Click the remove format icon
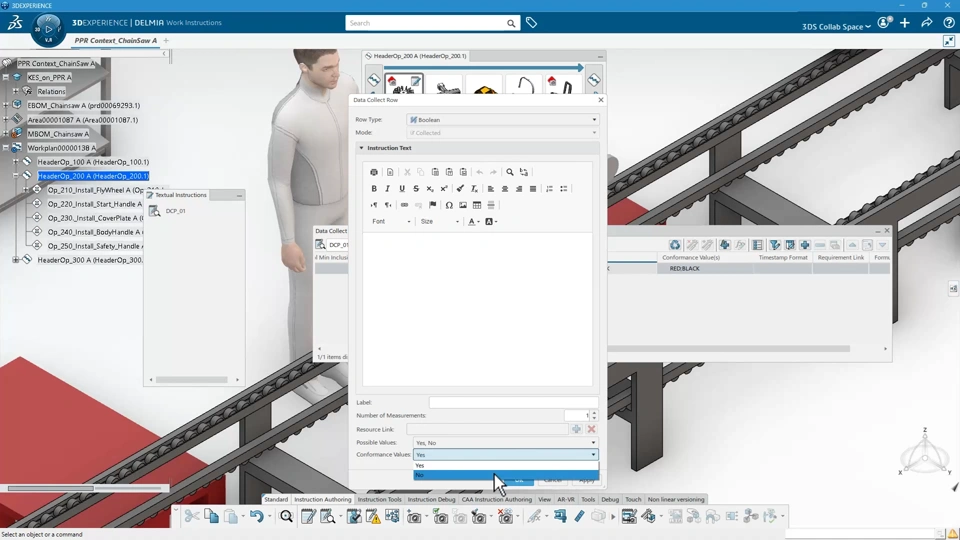The image size is (960, 540). tap(474, 189)
